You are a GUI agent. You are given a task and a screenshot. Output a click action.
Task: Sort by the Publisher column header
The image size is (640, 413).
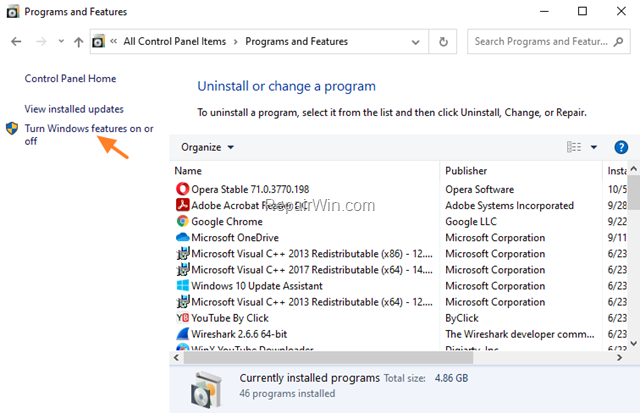coord(466,171)
